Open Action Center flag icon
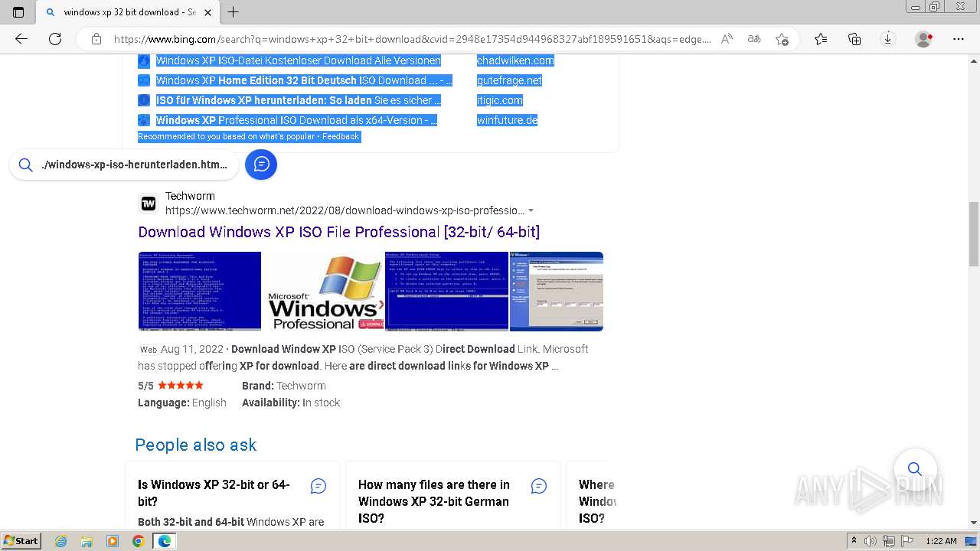 click(907, 541)
